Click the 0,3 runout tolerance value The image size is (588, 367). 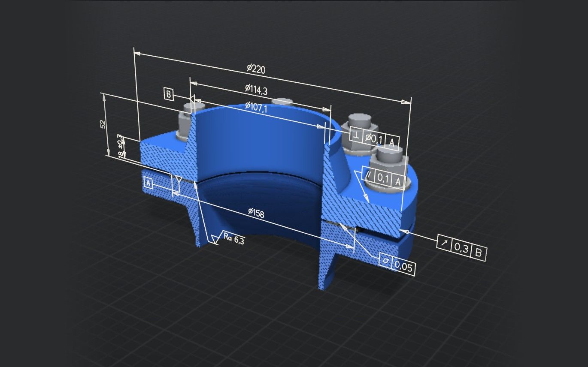coord(461,248)
